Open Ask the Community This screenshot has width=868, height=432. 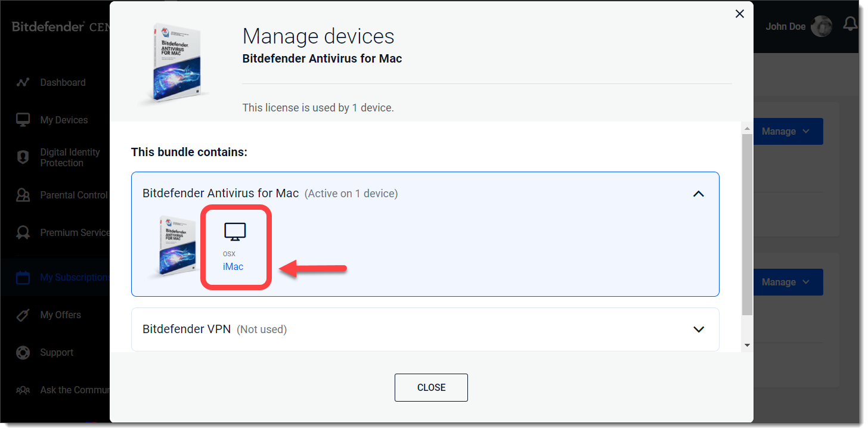point(75,390)
